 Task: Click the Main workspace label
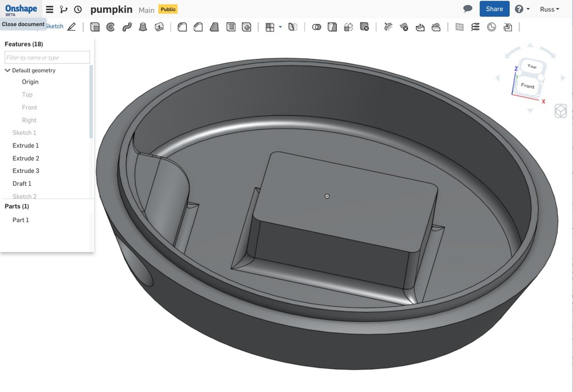tap(147, 10)
